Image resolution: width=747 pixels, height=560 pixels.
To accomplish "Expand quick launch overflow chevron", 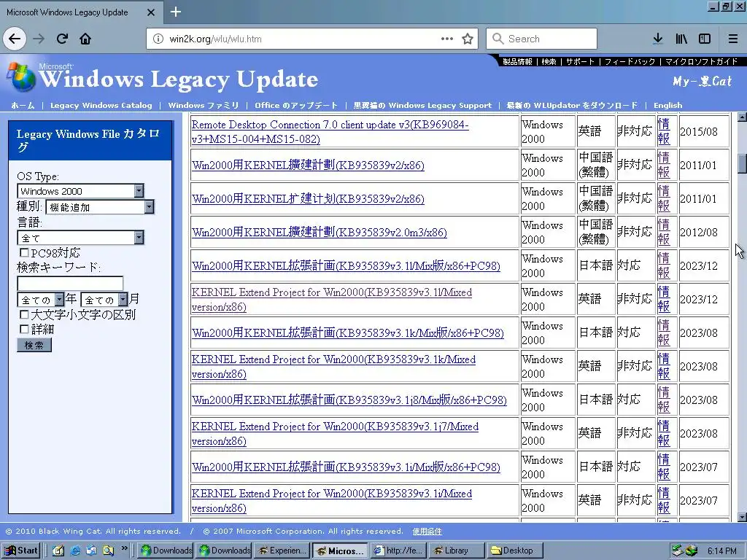I will pos(124,548).
